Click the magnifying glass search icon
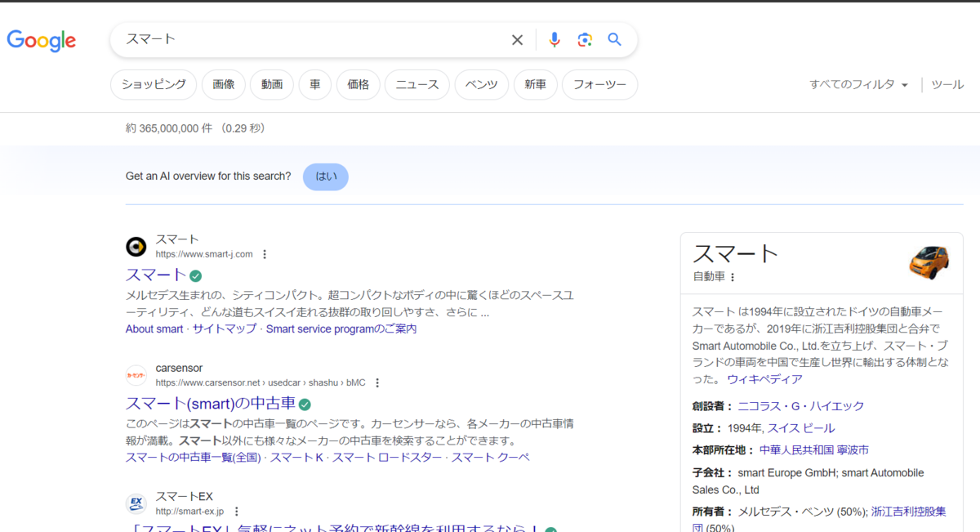This screenshot has width=980, height=532. click(615, 40)
